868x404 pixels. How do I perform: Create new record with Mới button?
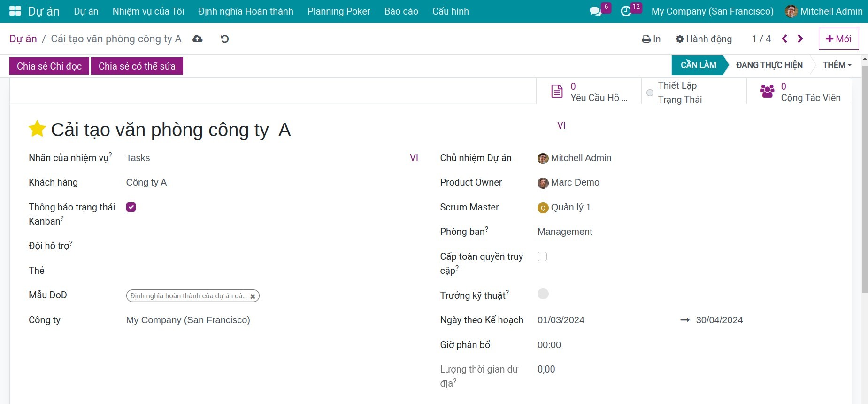click(839, 39)
